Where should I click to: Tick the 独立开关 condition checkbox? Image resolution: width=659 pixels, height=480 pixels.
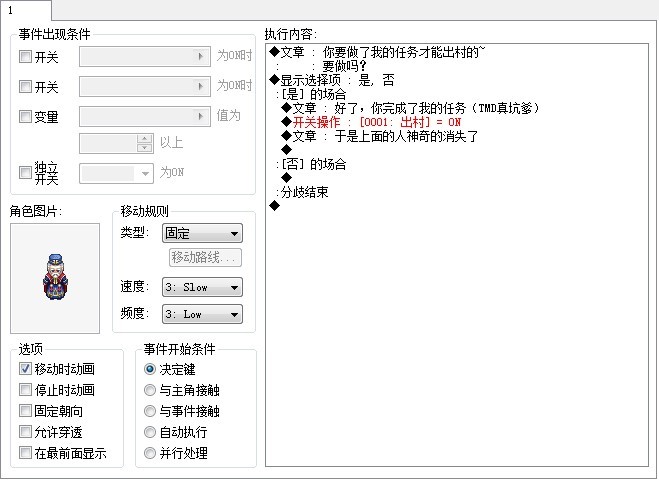click(25, 172)
